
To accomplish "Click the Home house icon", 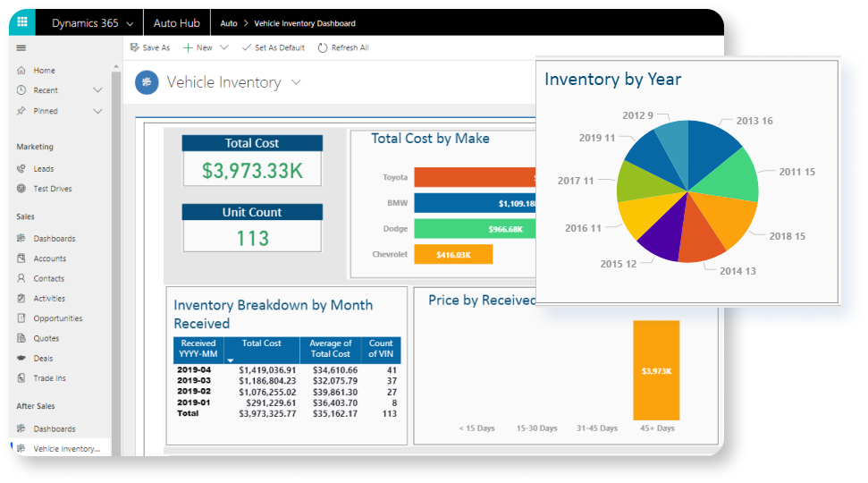I will pos(21,71).
